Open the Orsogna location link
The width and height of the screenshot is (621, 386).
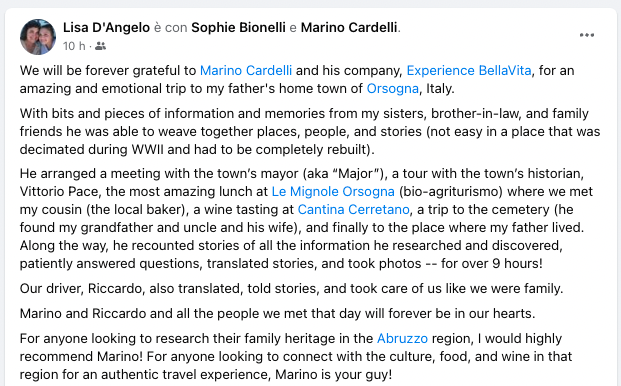pyautogui.click(x=392, y=88)
